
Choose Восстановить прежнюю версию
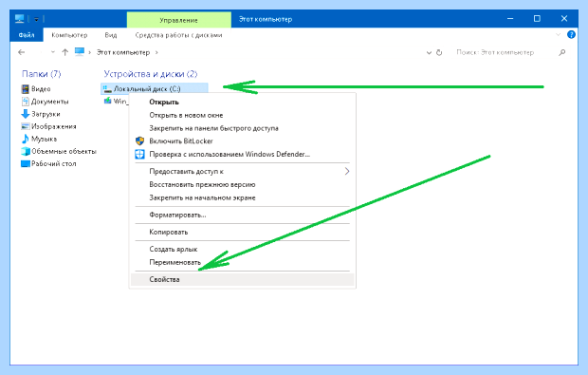[x=242, y=185]
